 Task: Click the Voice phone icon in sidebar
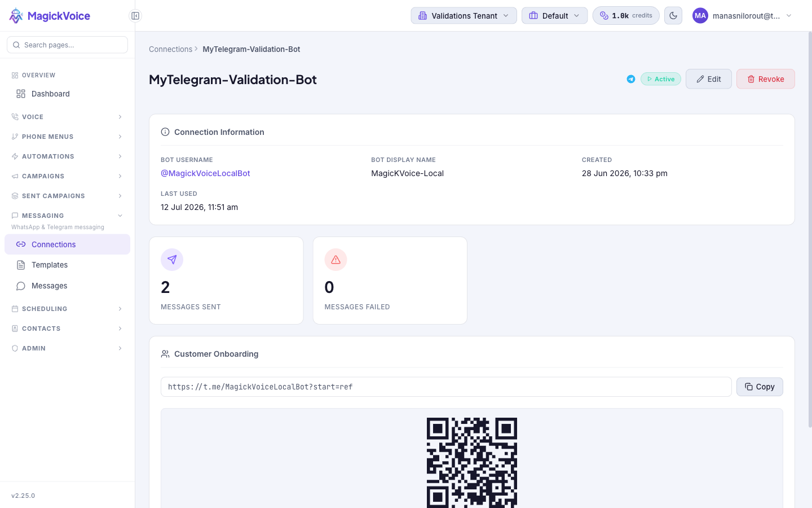pos(15,117)
